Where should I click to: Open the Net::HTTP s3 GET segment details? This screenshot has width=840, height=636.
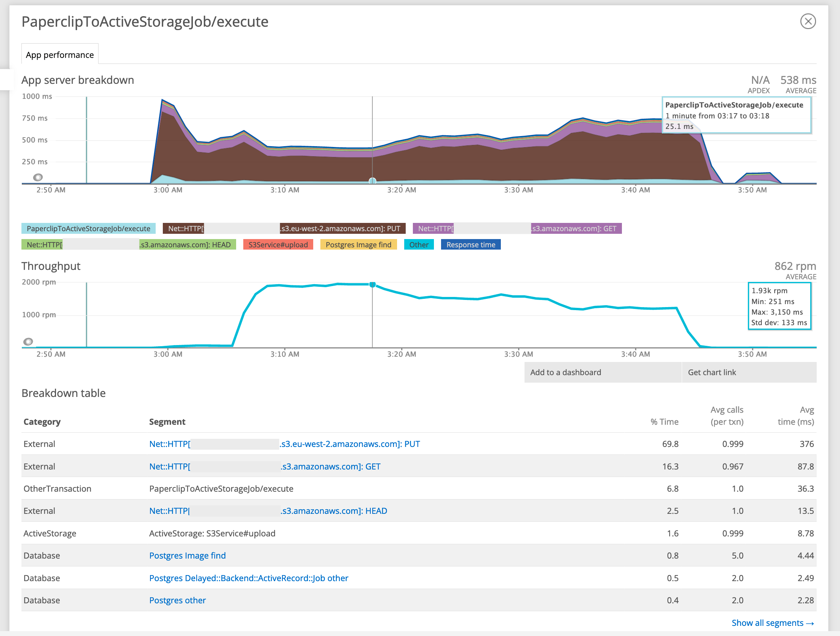click(265, 466)
